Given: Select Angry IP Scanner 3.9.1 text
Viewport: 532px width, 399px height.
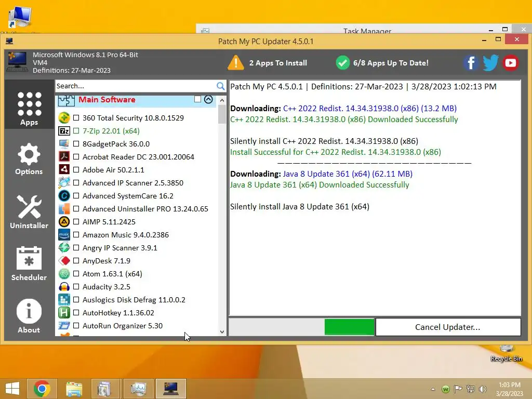Looking at the screenshot, I should (120, 248).
